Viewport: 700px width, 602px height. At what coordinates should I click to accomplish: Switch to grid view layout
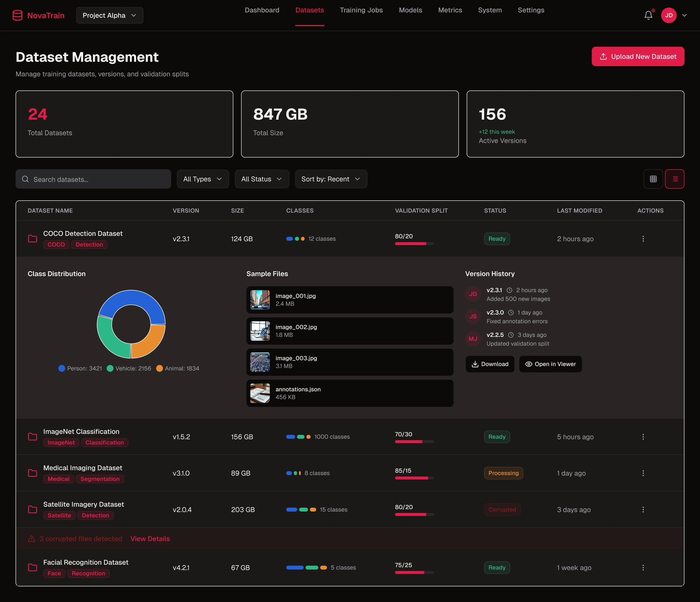click(x=653, y=179)
